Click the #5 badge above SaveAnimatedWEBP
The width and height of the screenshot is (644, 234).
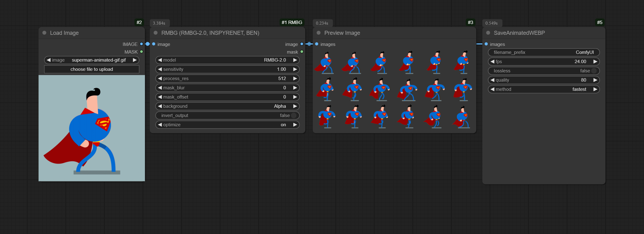600,22
